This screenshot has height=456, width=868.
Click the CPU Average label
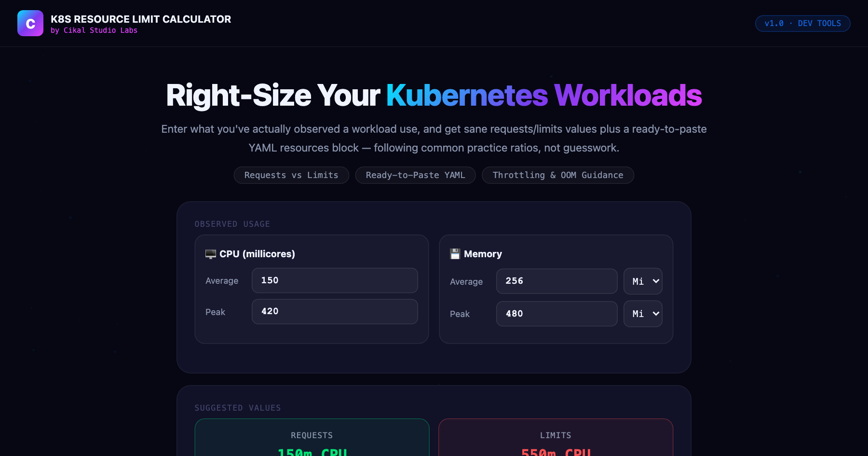[x=222, y=281]
